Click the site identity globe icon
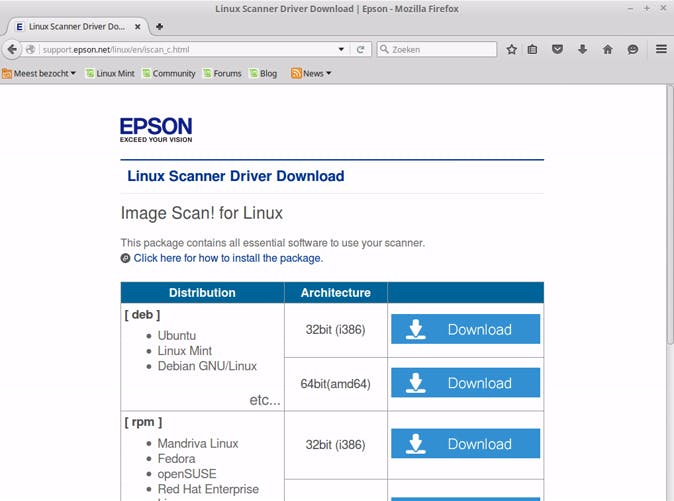 (x=31, y=49)
